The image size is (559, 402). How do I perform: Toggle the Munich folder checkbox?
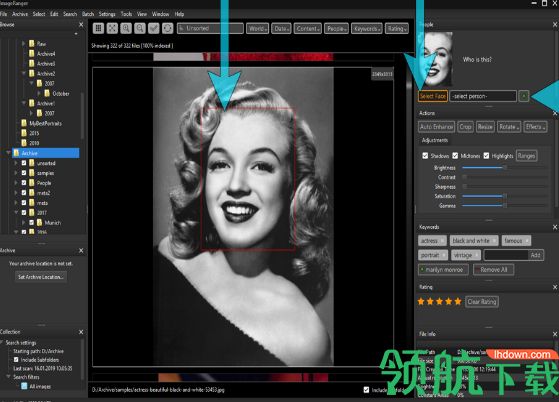point(31,223)
